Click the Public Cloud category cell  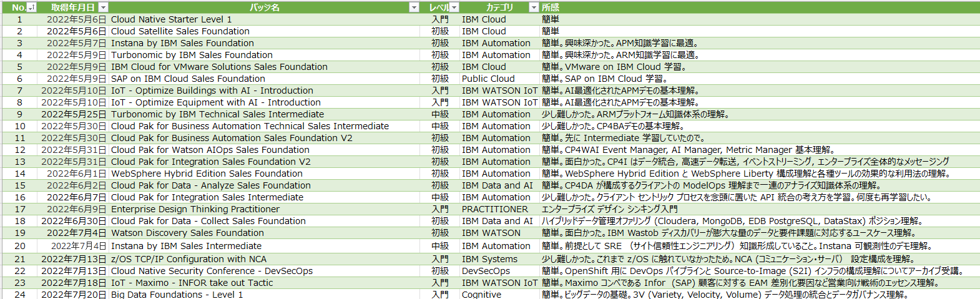click(x=488, y=79)
